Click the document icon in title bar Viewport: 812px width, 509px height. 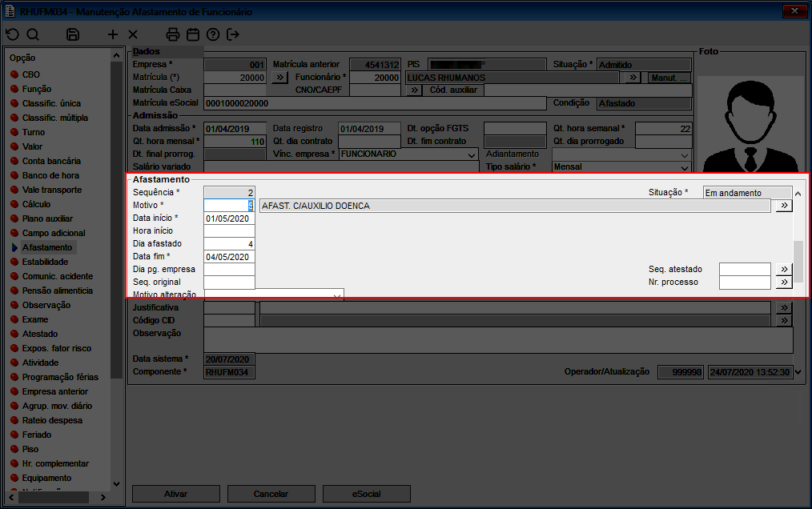click(x=10, y=11)
